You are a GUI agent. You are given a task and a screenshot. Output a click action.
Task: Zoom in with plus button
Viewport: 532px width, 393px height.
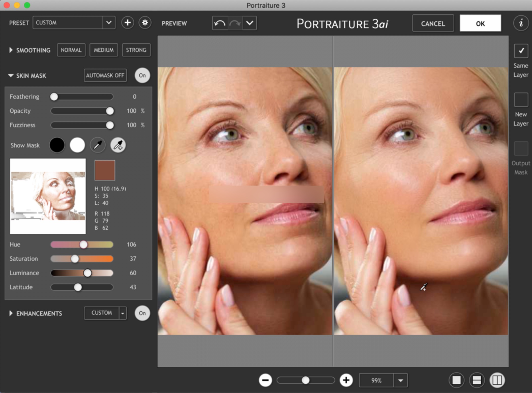tap(346, 380)
